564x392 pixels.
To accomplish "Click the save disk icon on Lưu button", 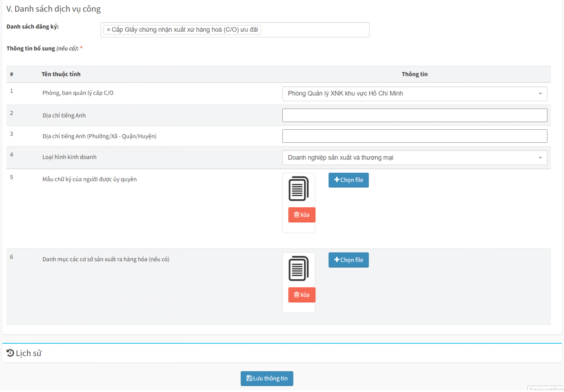I will [x=249, y=378].
